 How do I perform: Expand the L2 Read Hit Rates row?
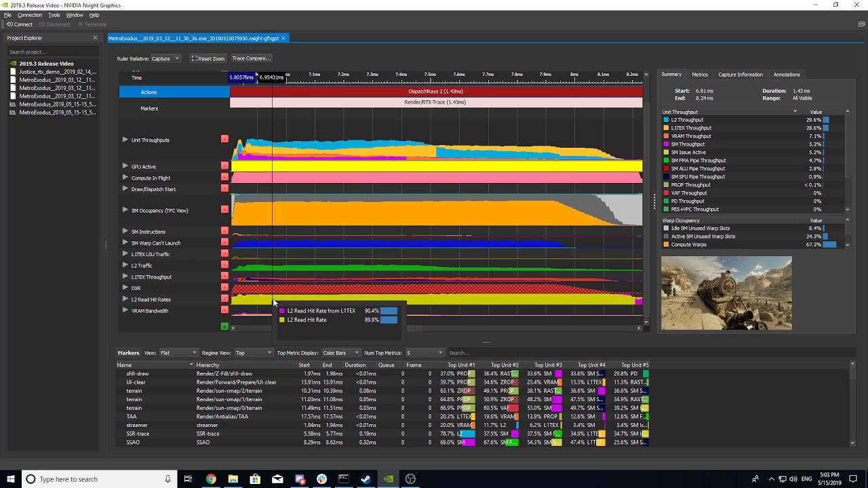pos(125,299)
